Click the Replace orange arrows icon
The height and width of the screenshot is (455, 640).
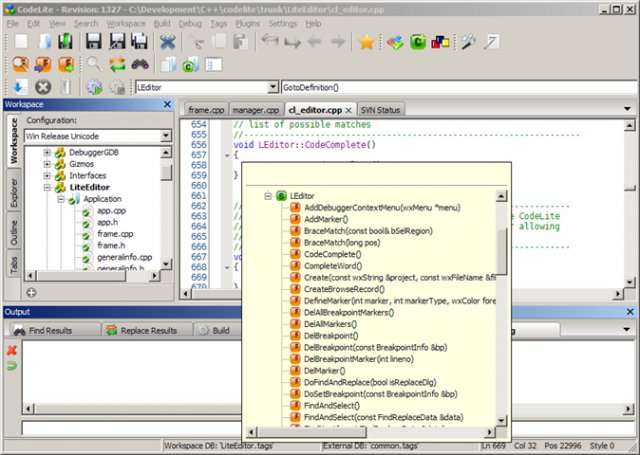[118, 64]
